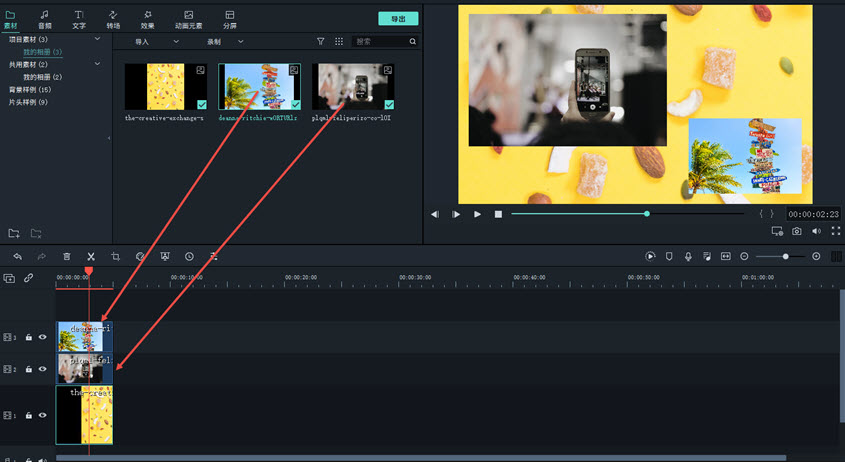
Task: Zoom out the timeline with minus
Action: [744, 257]
